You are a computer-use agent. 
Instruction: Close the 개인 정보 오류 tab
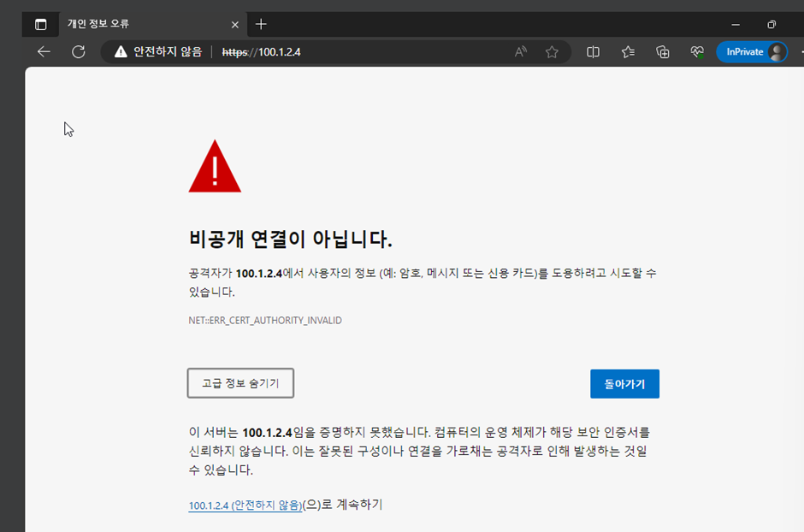235,25
